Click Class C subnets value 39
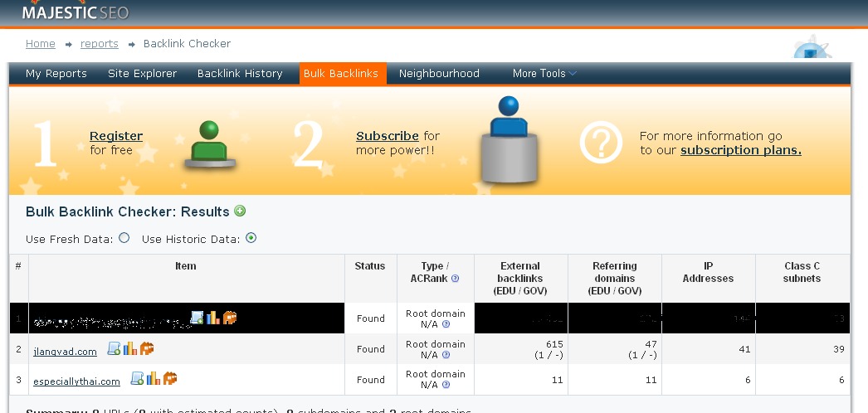The image size is (868, 413). 839,349
